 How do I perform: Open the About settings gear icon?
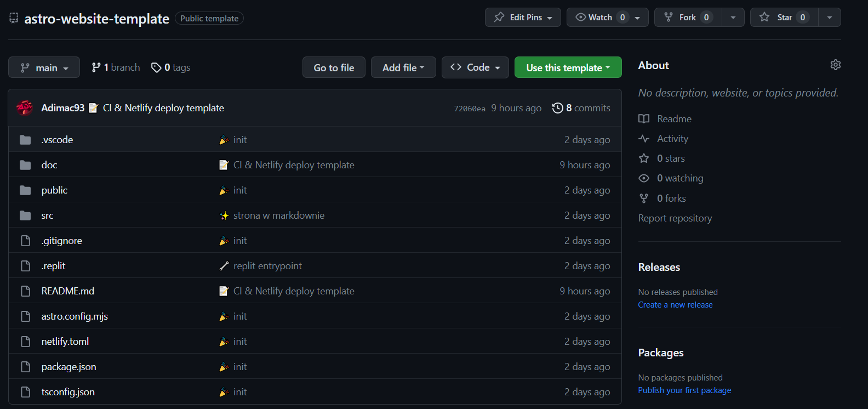tap(835, 65)
